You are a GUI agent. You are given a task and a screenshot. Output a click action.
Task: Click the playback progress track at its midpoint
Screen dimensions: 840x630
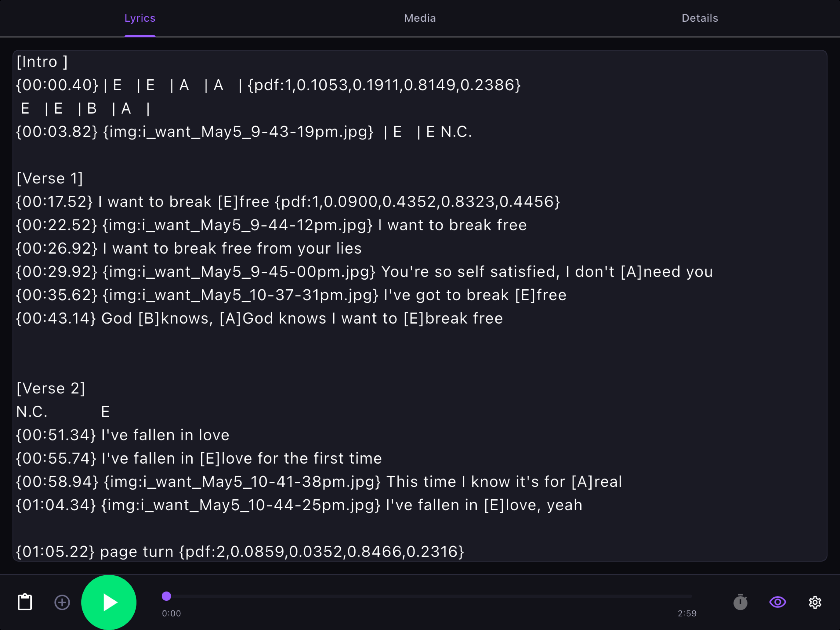[429, 596]
